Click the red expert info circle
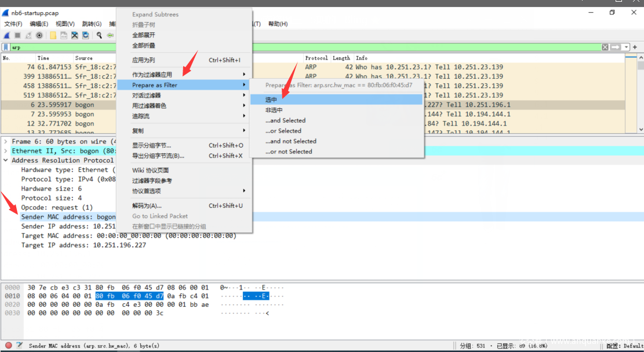Screen dimensions: 644x352 point(8,346)
